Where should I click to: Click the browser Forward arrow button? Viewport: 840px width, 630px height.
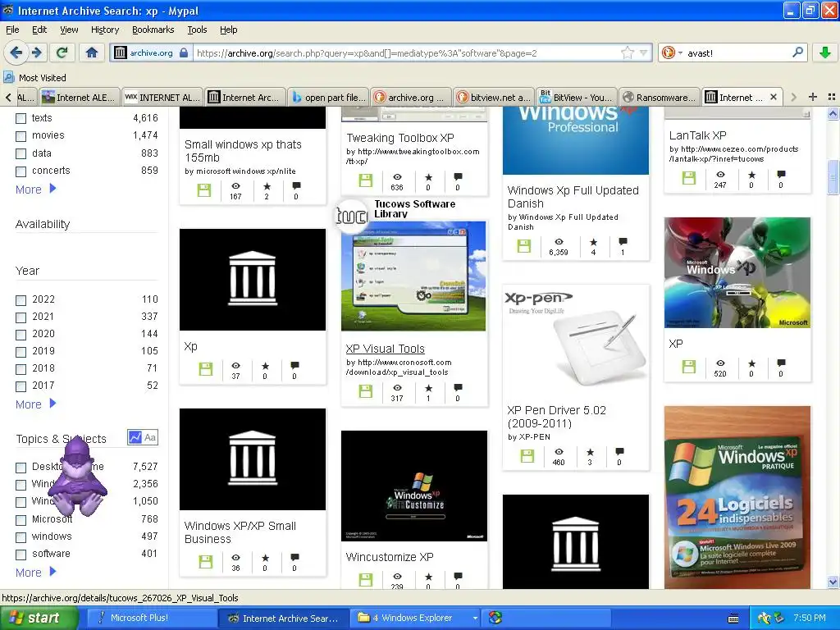[37, 52]
